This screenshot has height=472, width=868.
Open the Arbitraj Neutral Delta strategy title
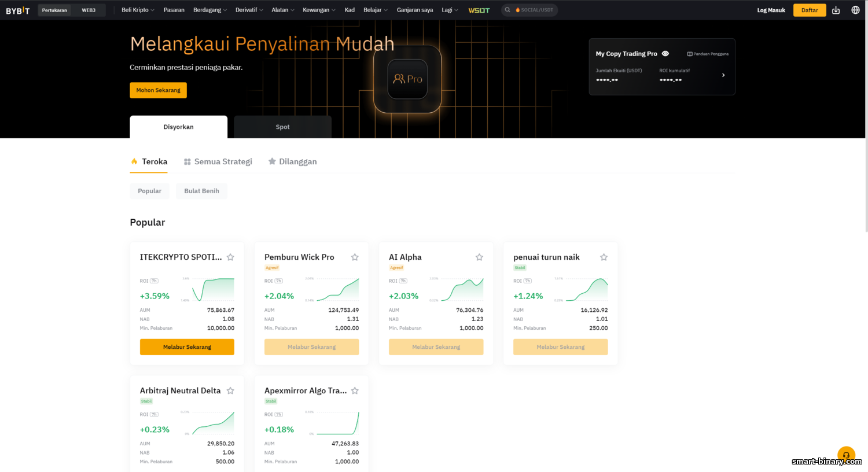click(180, 390)
